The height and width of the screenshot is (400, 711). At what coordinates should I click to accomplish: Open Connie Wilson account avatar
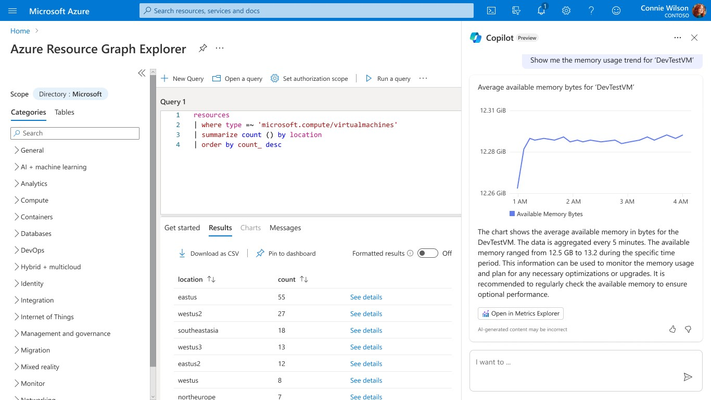click(x=699, y=10)
